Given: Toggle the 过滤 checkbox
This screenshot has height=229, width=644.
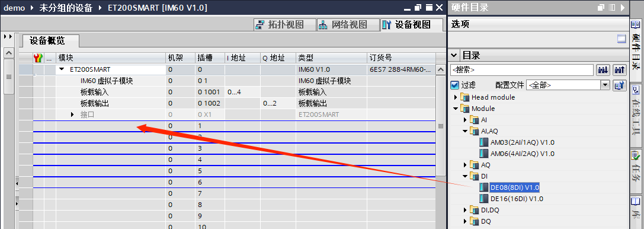Looking at the screenshot, I should 454,85.
